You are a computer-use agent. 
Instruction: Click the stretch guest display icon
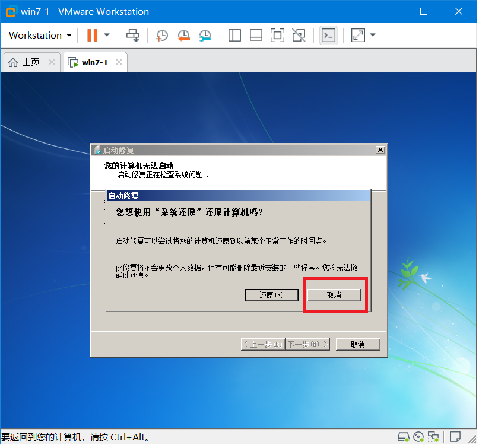coord(358,36)
